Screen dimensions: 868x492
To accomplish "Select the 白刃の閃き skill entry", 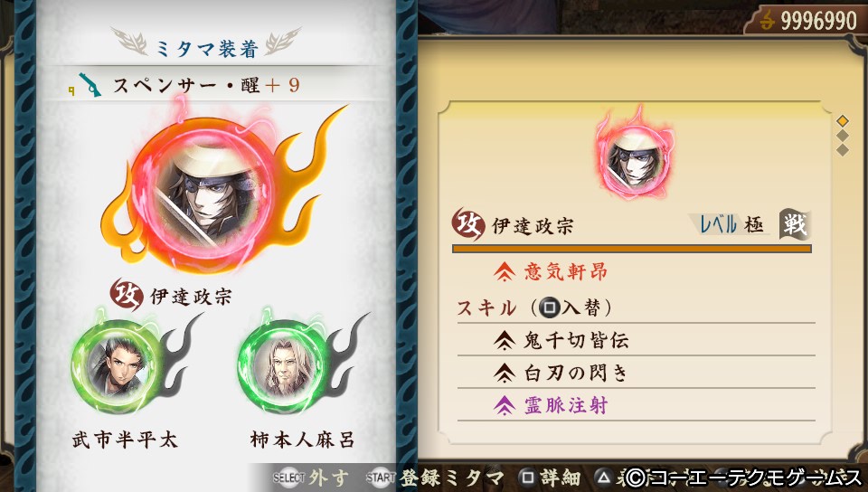I will 637,373.
